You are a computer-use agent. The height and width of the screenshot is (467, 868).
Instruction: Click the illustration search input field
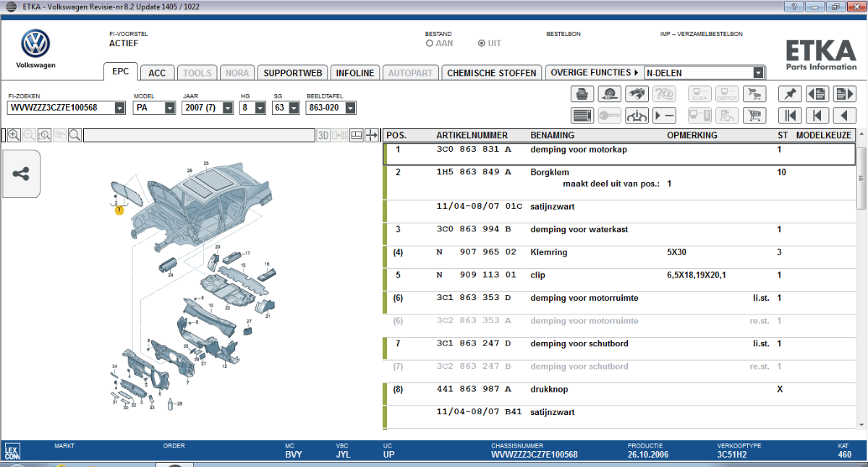199,135
